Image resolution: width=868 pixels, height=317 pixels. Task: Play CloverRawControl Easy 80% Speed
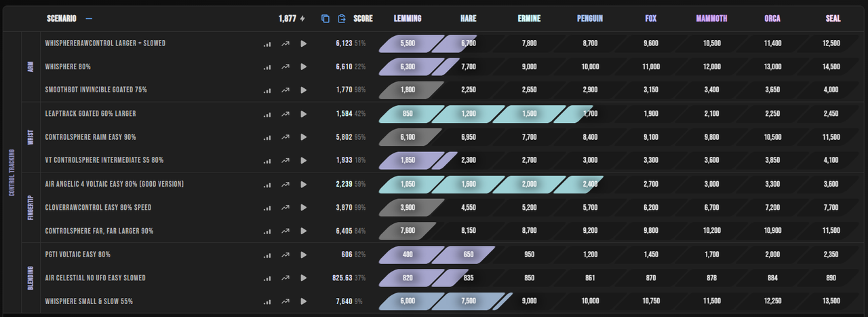pyautogui.click(x=304, y=207)
